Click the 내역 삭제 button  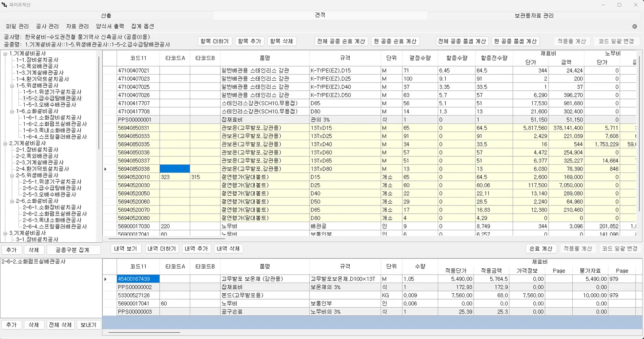229,249
